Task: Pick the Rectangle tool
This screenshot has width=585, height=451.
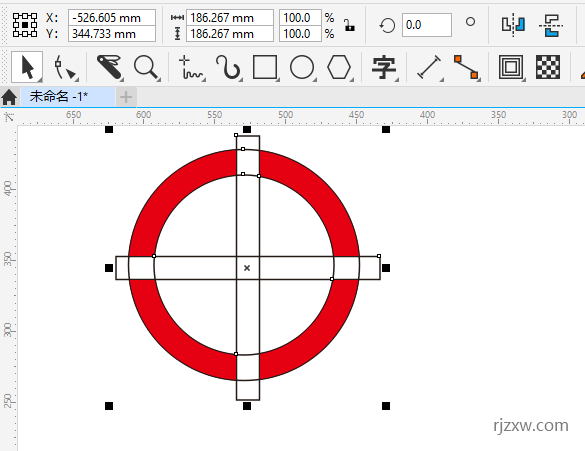Action: [265, 67]
